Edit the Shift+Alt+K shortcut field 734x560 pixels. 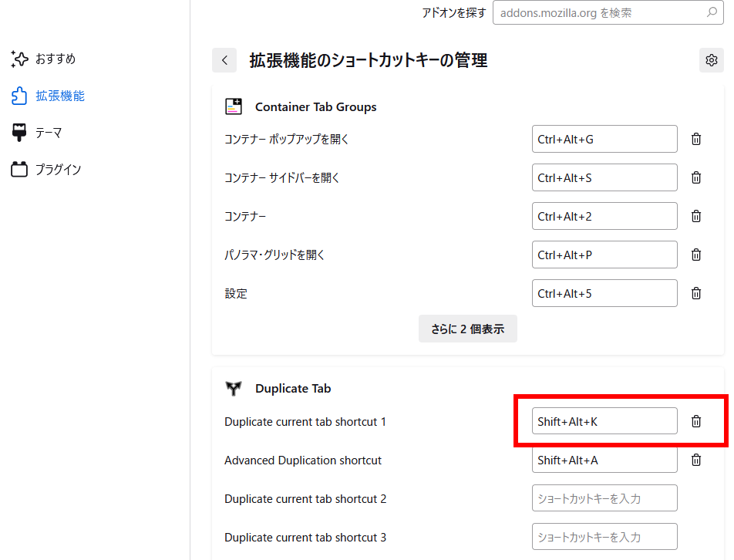click(x=604, y=421)
